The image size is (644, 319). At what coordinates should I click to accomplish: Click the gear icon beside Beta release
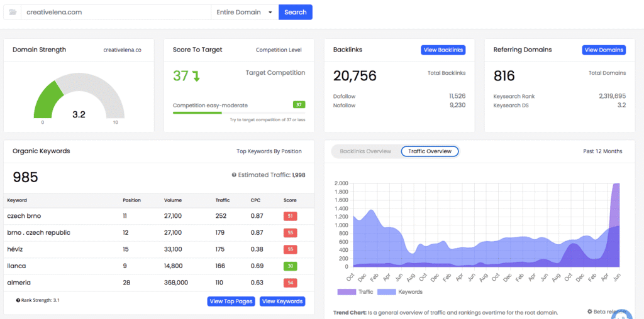(589, 311)
